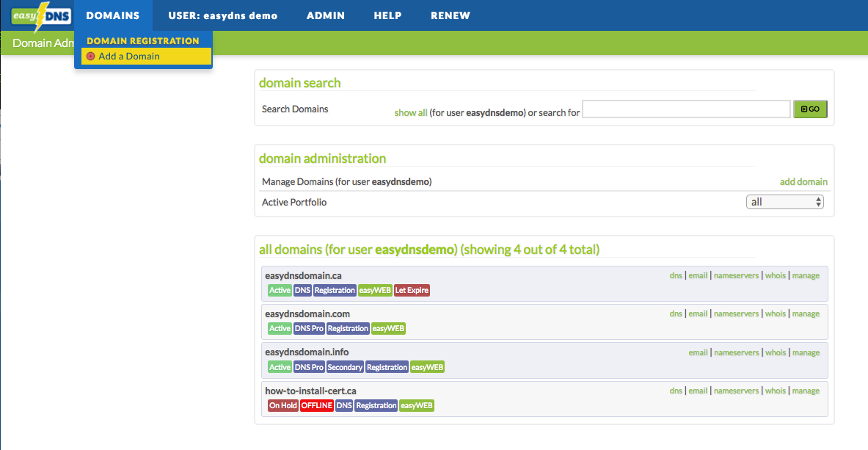Click easyWEB badge on easydnsdomain.ca
Image resolution: width=868 pixels, height=450 pixels.
pos(375,290)
